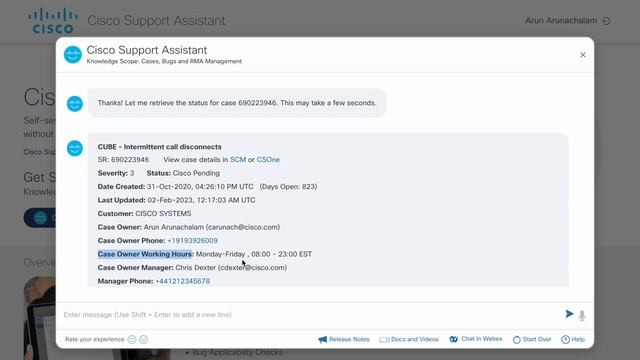Viewport: 640px width, 360px height.
Task: Select the 'Severity: 3' text
Action: pos(116,173)
